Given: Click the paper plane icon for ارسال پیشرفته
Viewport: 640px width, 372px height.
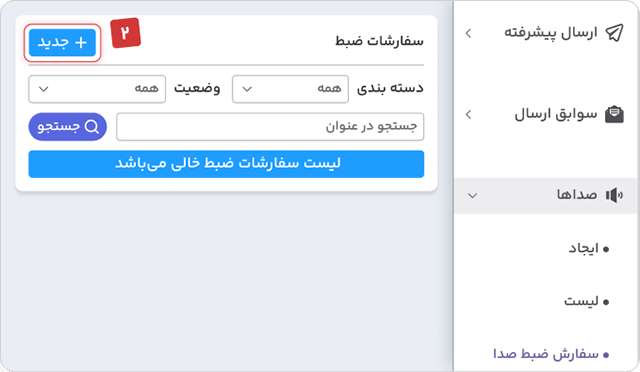Looking at the screenshot, I should (614, 33).
